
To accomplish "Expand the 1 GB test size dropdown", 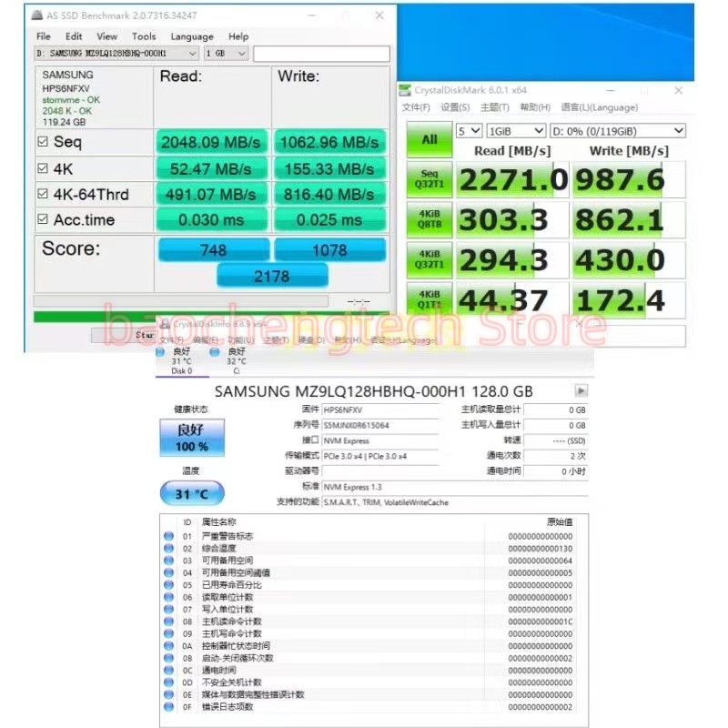I will 226,54.
